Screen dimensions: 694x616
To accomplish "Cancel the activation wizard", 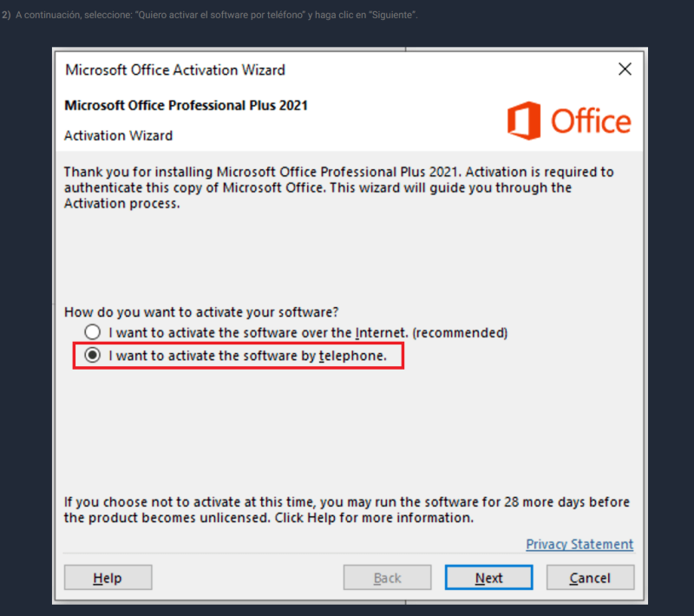I will coord(590,578).
